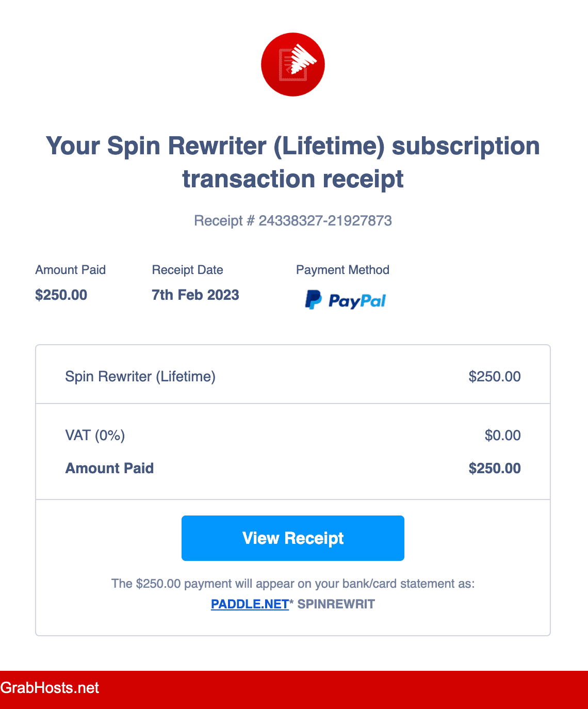
Task: Select the Spin Rewriter (Lifetime) line item
Action: pos(140,376)
